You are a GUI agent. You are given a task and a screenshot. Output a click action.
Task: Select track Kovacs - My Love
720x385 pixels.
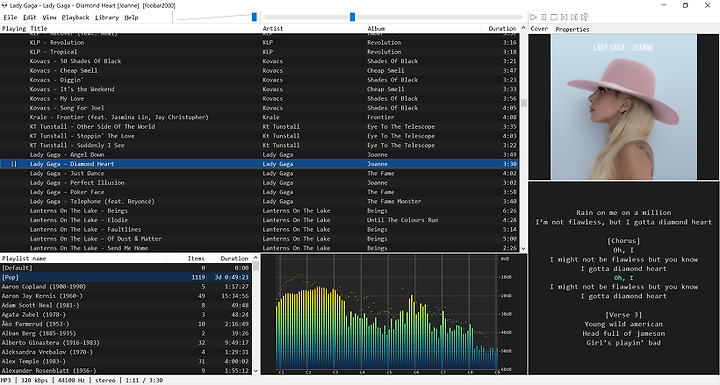[x=259, y=98]
